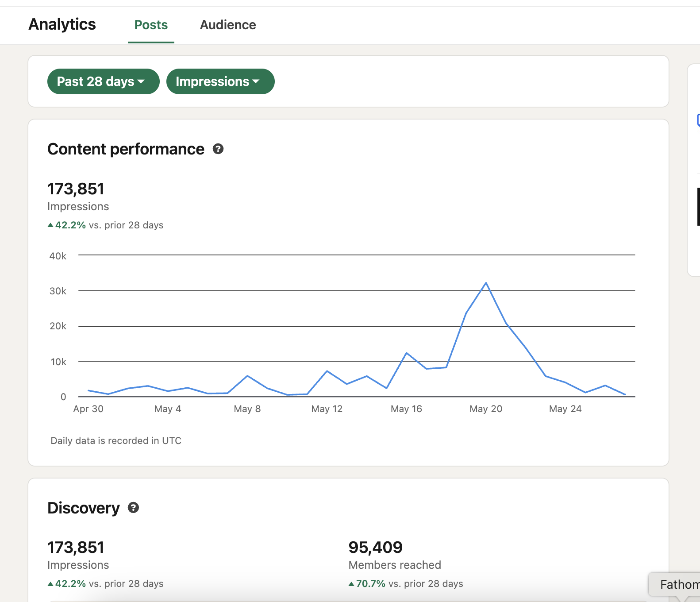Viewport: 700px width, 602px height.
Task: Click the 173,851 figure under Content performance
Action: 76,189
